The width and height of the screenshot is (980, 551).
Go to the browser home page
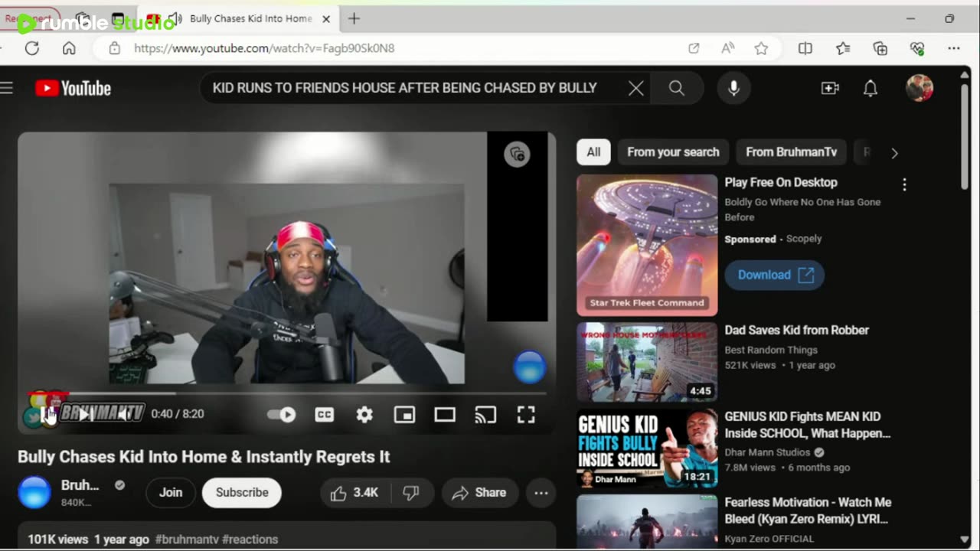coord(69,48)
